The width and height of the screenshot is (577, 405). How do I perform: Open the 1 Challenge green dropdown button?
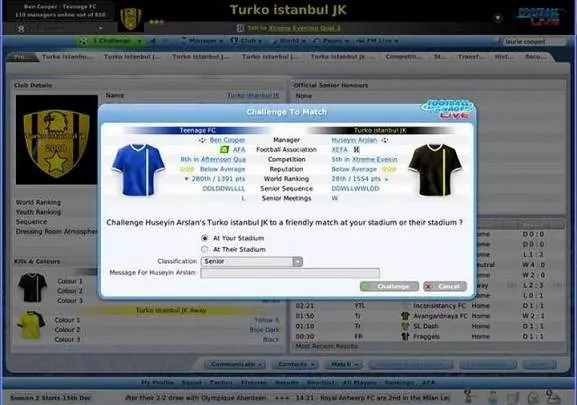point(111,41)
